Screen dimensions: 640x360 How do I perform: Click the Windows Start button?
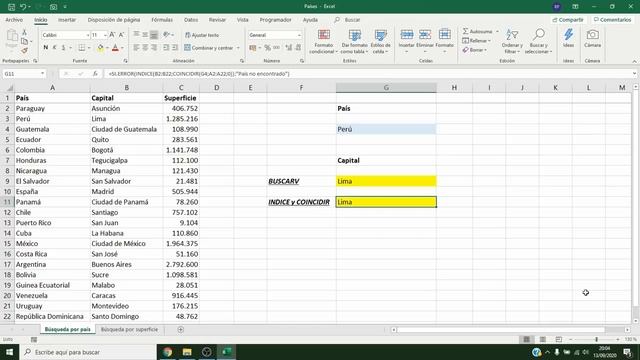tap(9, 352)
